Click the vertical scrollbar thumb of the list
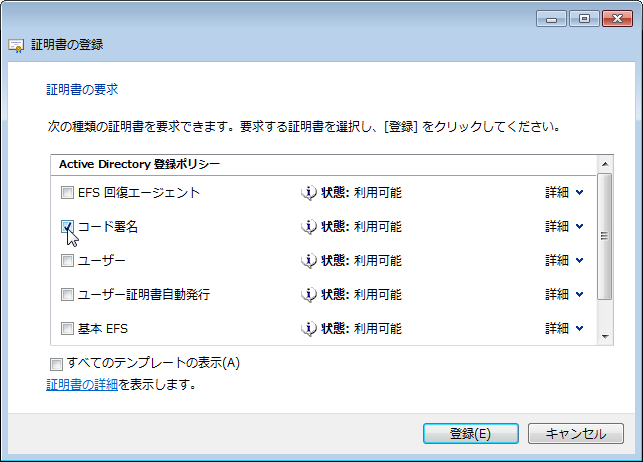Screen dimensions: 643x462 [605, 237]
